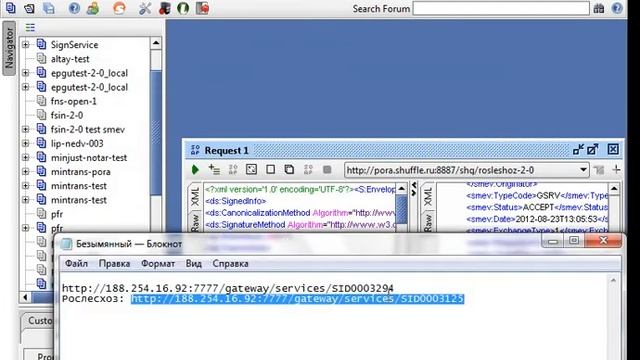Click the project tree vertical scrollbar thumb
This screenshot has width=640, height=360.
point(156,133)
